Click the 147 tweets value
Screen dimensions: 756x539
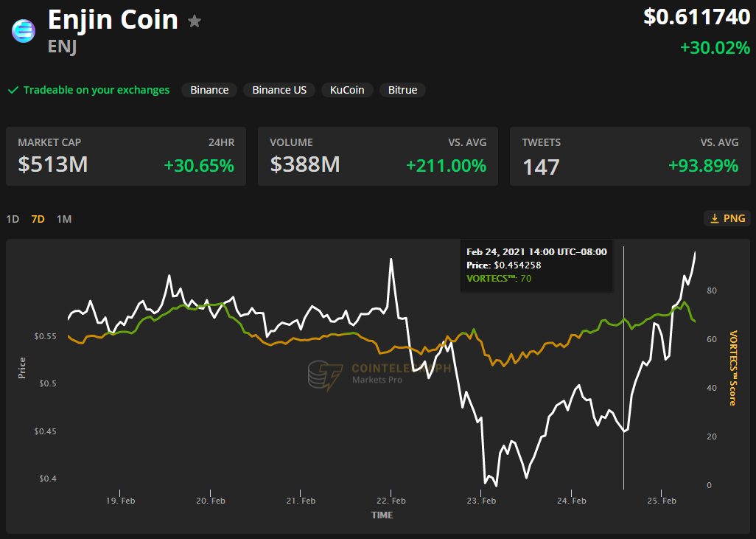tap(541, 167)
